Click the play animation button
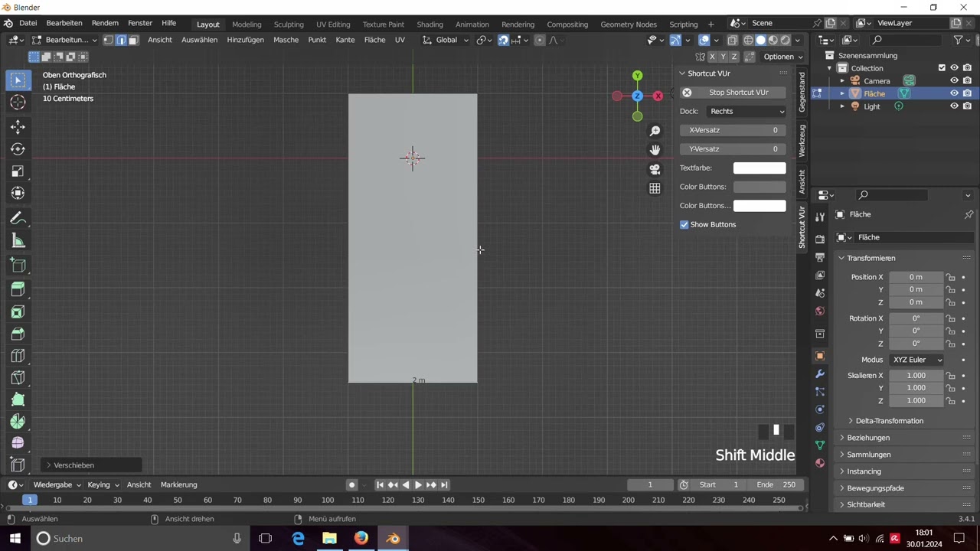 418,484
